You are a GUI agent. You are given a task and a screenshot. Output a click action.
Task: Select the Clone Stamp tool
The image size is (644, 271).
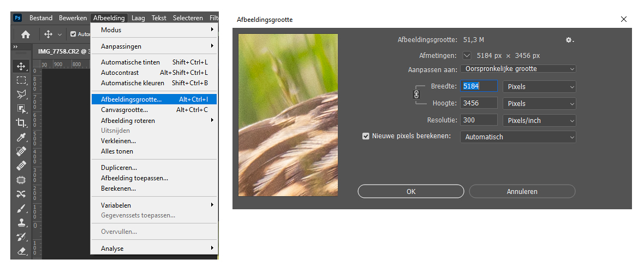[21, 222]
